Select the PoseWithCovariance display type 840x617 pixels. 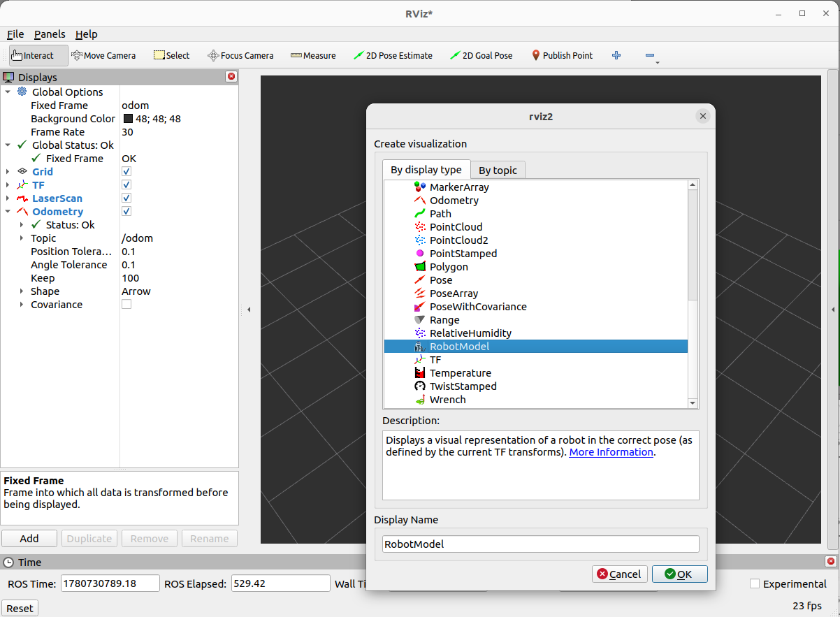(x=478, y=307)
